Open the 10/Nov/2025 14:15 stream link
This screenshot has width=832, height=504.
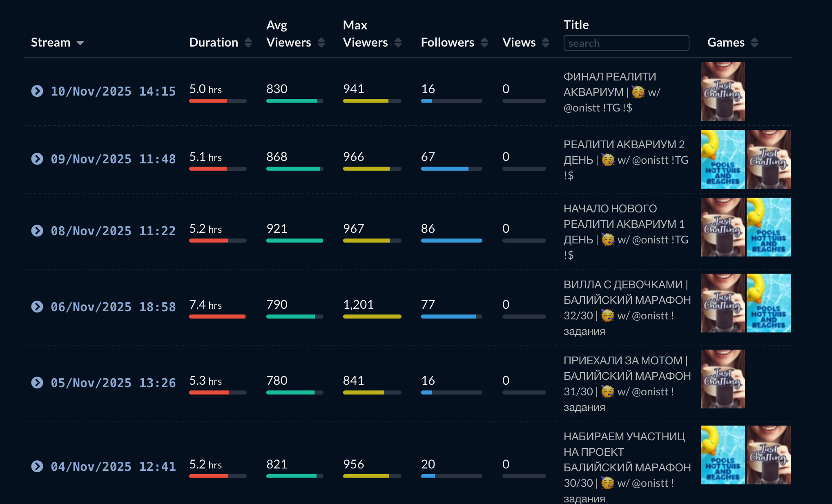coord(113,91)
